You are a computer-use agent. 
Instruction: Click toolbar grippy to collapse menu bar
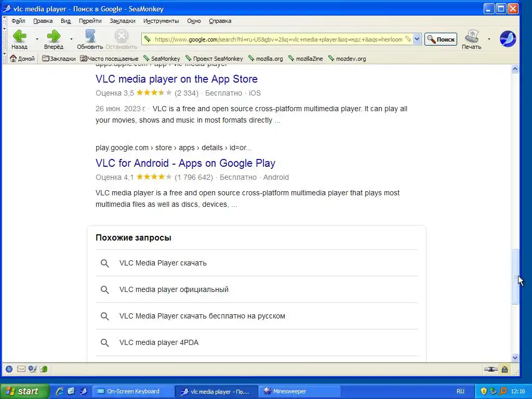(x=4, y=21)
